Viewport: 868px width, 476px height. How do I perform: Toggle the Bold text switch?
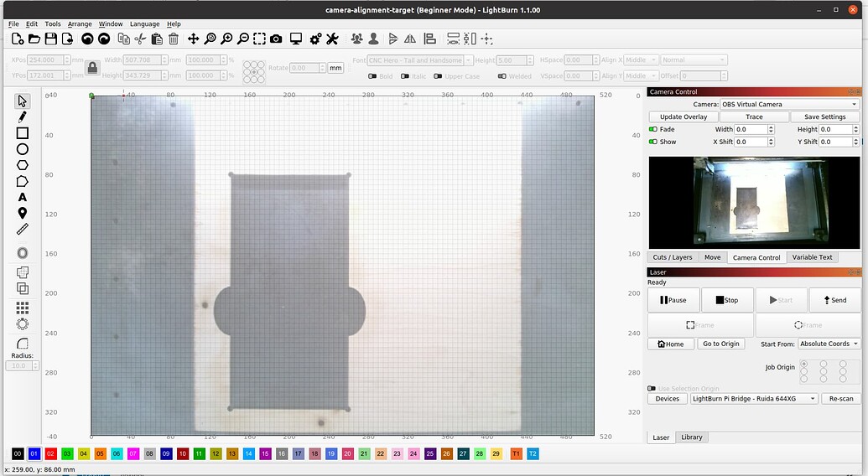coord(372,76)
